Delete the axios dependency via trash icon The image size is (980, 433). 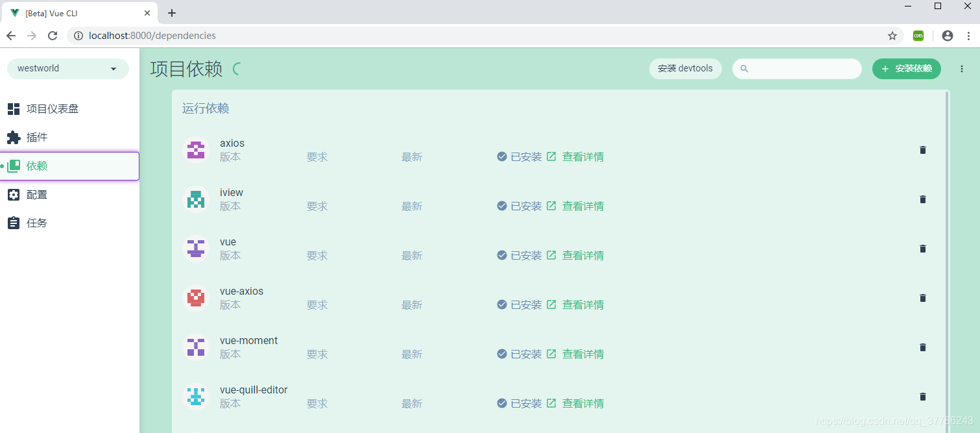pos(922,150)
